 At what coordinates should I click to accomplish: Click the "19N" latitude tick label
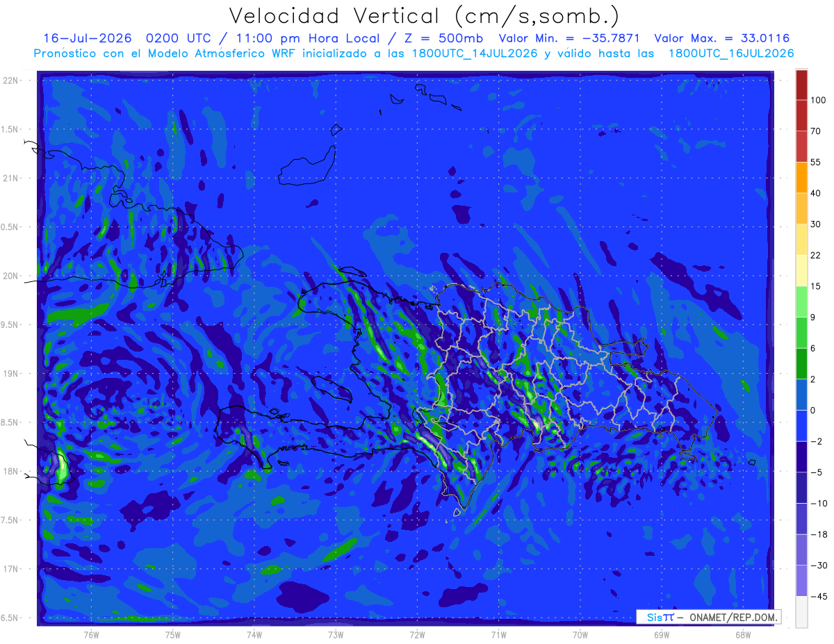(x=10, y=373)
